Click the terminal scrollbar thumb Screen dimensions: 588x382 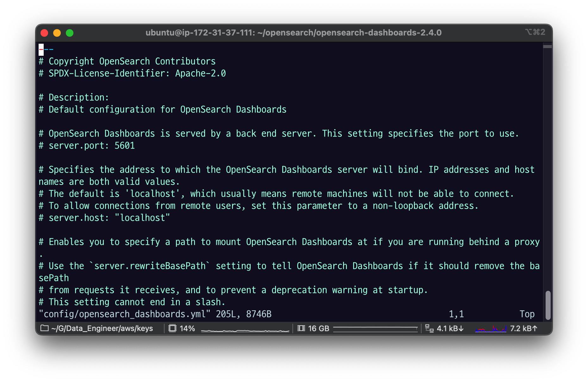point(548,305)
